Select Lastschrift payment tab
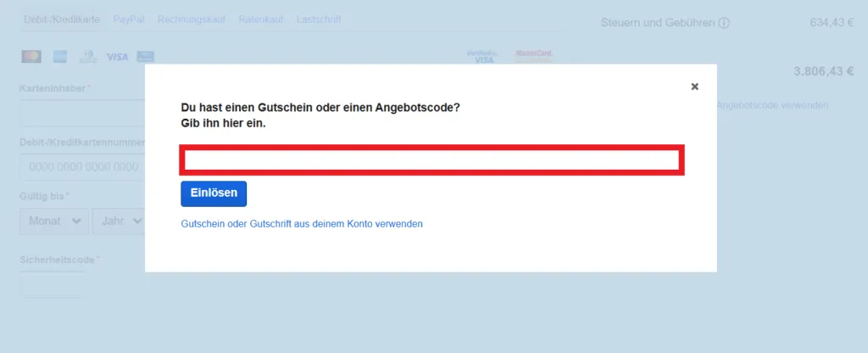 [319, 20]
